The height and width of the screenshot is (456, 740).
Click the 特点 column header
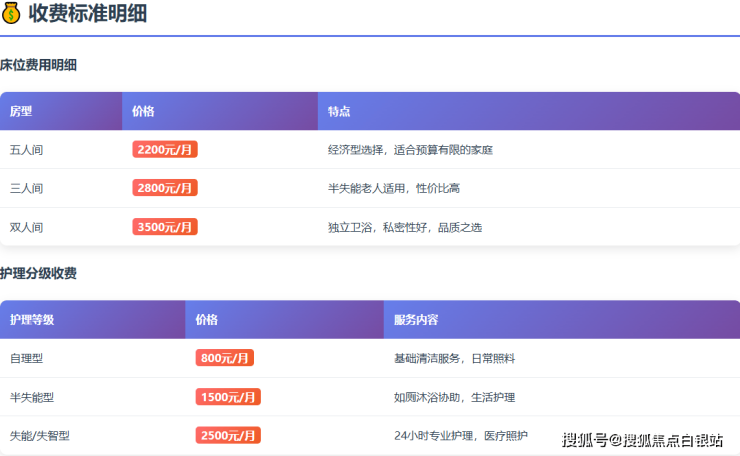[339, 111]
